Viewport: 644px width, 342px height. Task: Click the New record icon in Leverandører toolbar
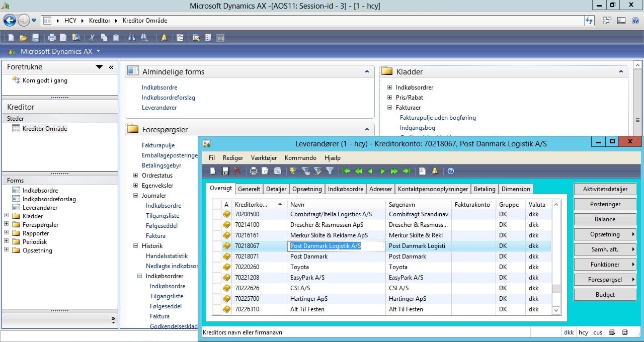coord(213,171)
